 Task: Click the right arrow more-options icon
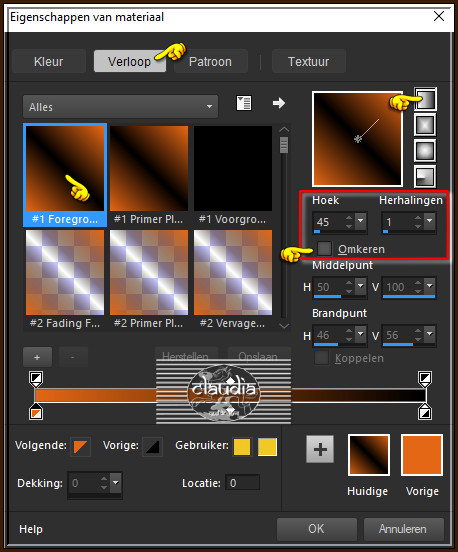pyautogui.click(x=278, y=103)
